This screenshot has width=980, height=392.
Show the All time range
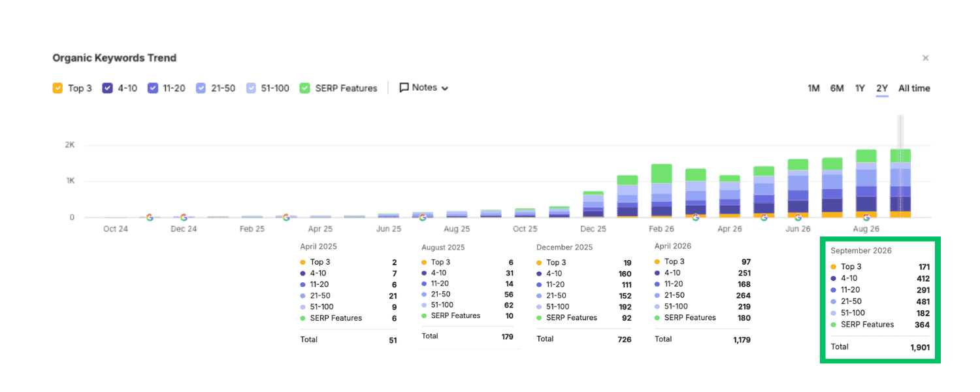[x=914, y=88]
